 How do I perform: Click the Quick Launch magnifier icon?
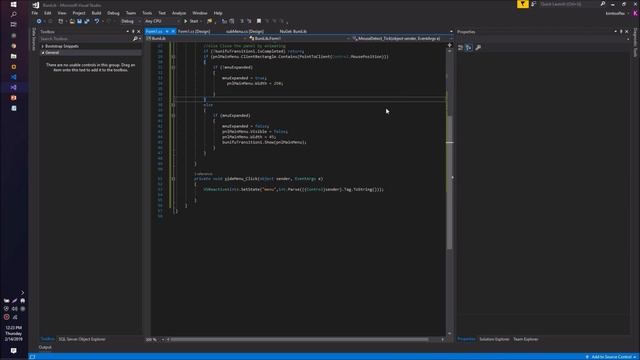[x=603, y=4]
